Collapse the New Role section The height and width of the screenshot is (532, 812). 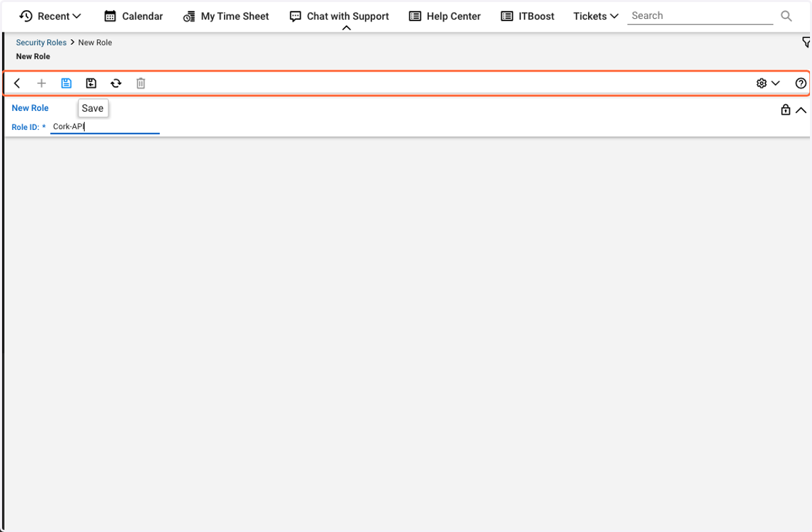801,110
